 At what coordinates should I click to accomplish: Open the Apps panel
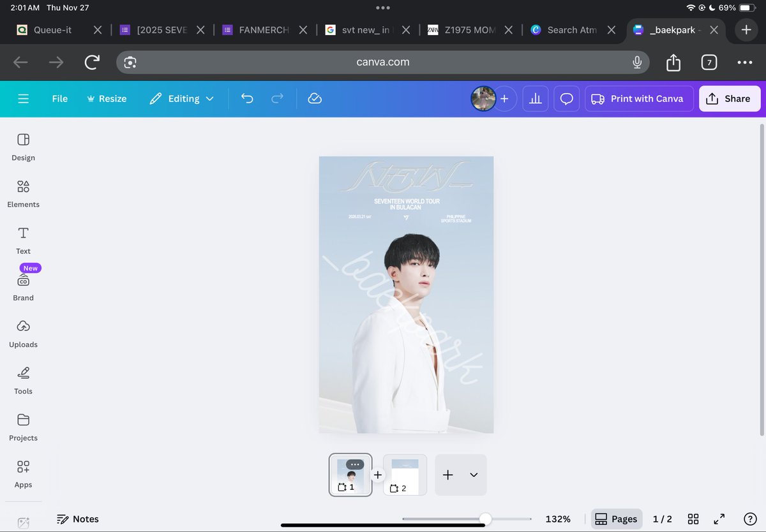tap(23, 473)
